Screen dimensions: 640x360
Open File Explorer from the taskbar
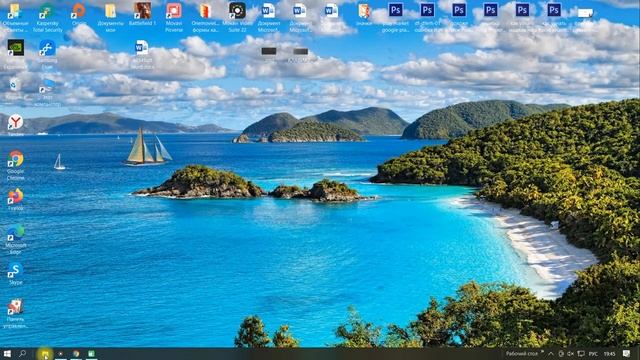click(x=45, y=354)
